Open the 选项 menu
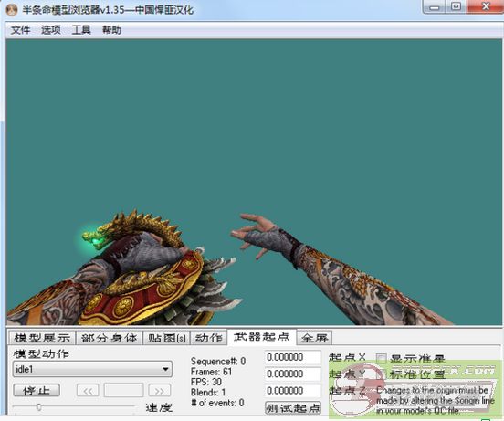Viewport: 504px width, 421px height. tap(51, 30)
